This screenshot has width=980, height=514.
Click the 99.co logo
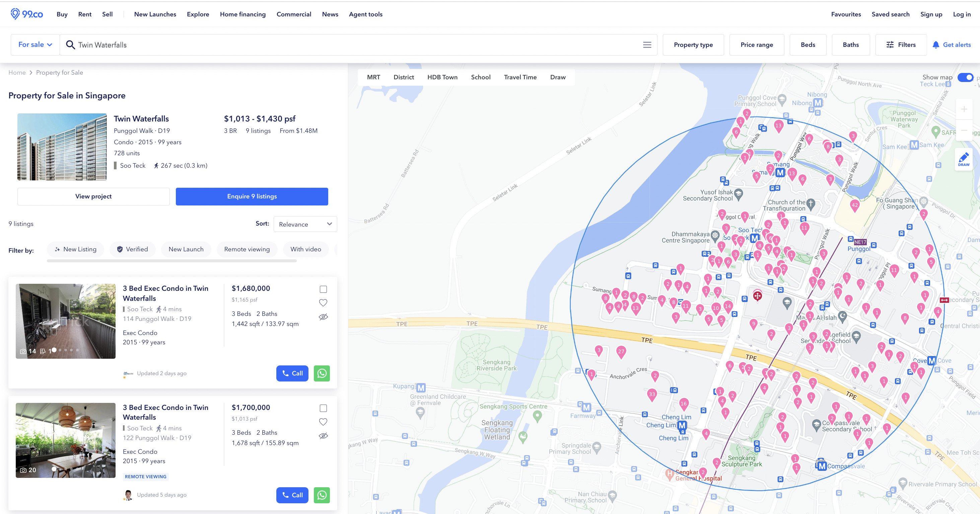click(27, 14)
